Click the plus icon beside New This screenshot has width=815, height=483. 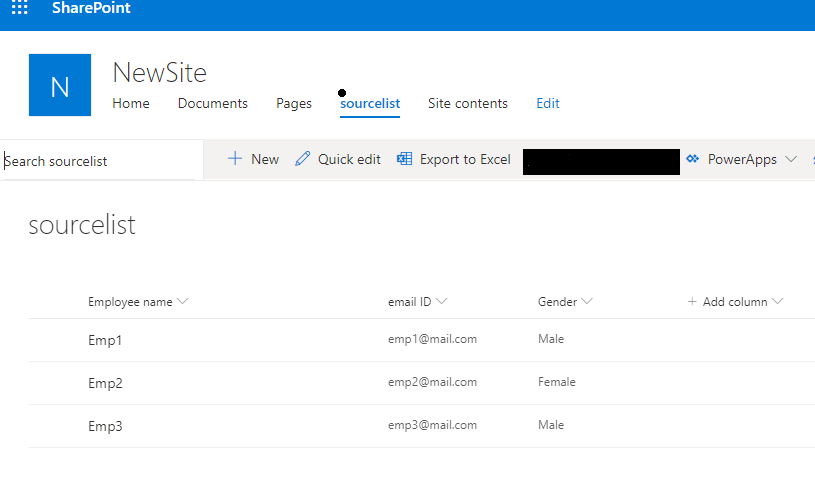pyautogui.click(x=235, y=159)
